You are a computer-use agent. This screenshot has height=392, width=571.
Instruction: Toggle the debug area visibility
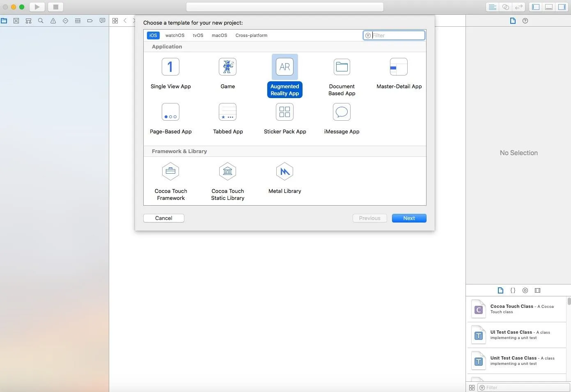[x=548, y=7]
